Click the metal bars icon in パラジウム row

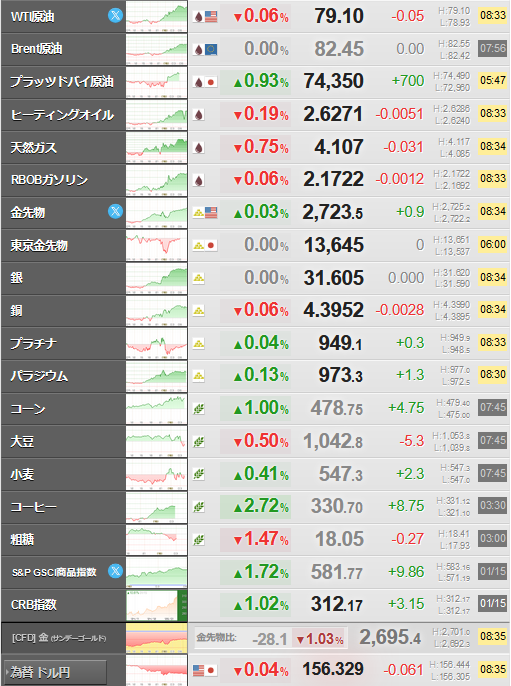(199, 376)
